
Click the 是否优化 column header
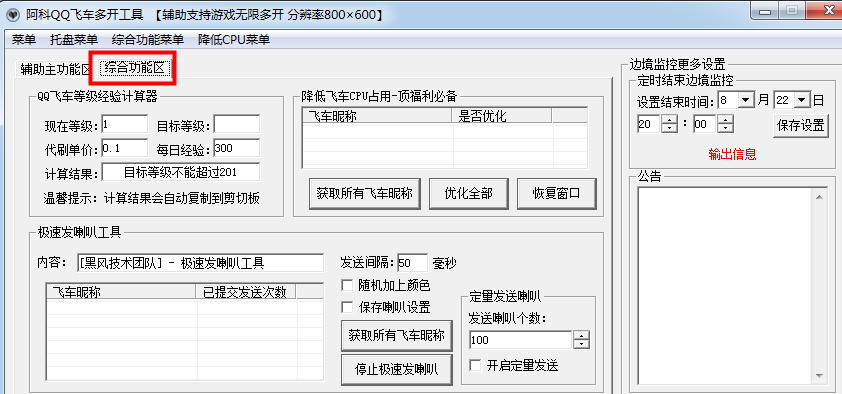pyautogui.click(x=503, y=115)
